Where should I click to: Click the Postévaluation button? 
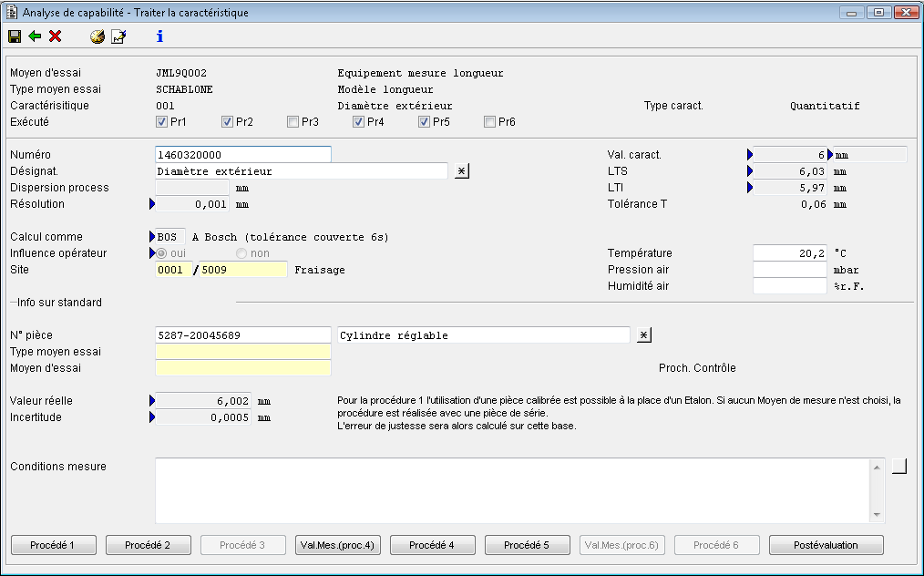click(826, 545)
